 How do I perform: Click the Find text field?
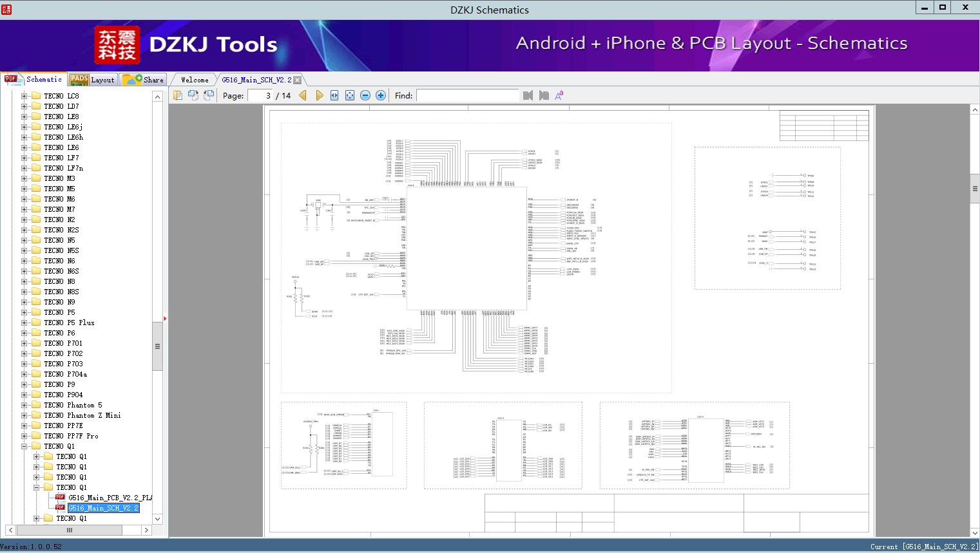click(x=467, y=95)
